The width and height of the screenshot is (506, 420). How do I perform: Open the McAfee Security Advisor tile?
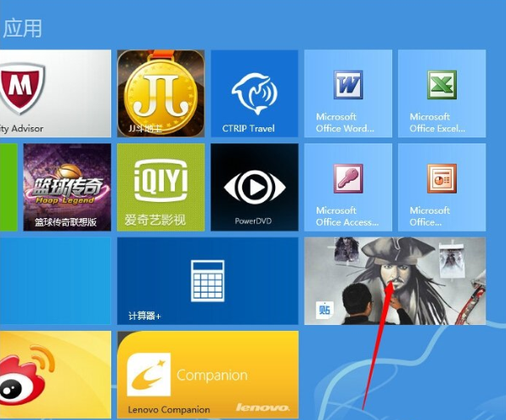click(55, 93)
